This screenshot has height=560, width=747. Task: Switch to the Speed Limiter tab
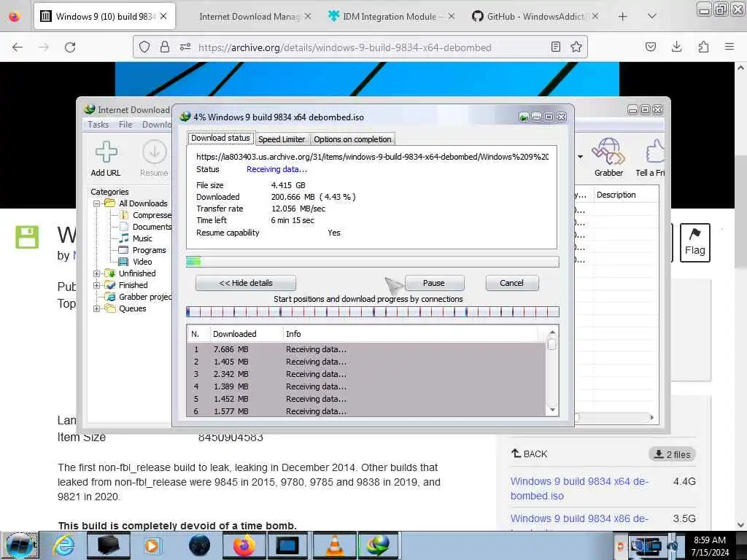[x=282, y=139]
